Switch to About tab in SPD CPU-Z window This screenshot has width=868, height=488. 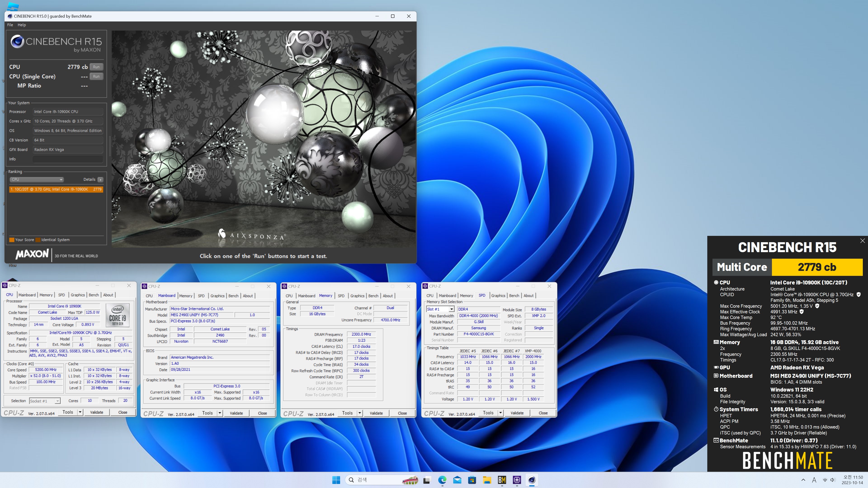coord(528,296)
